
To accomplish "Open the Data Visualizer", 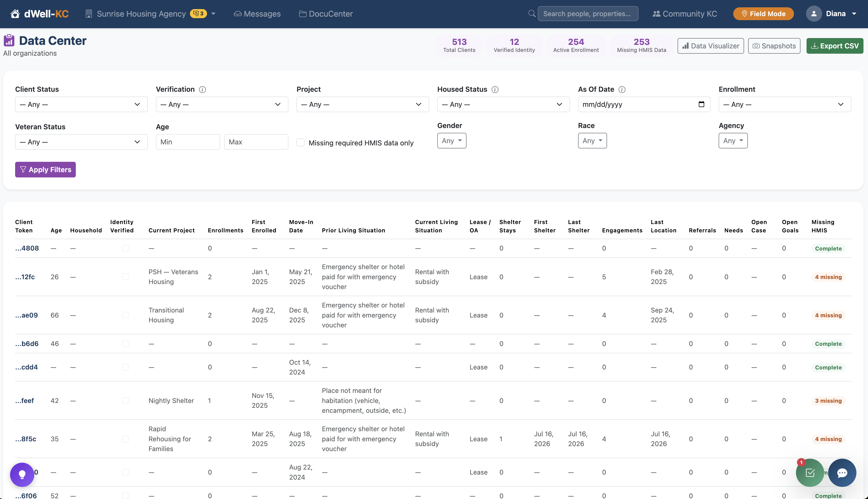I will (x=710, y=46).
